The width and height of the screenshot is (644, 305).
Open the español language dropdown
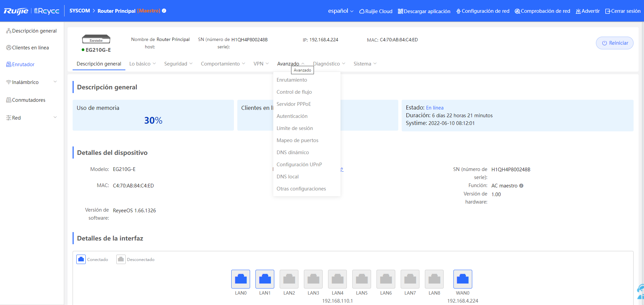[341, 11]
